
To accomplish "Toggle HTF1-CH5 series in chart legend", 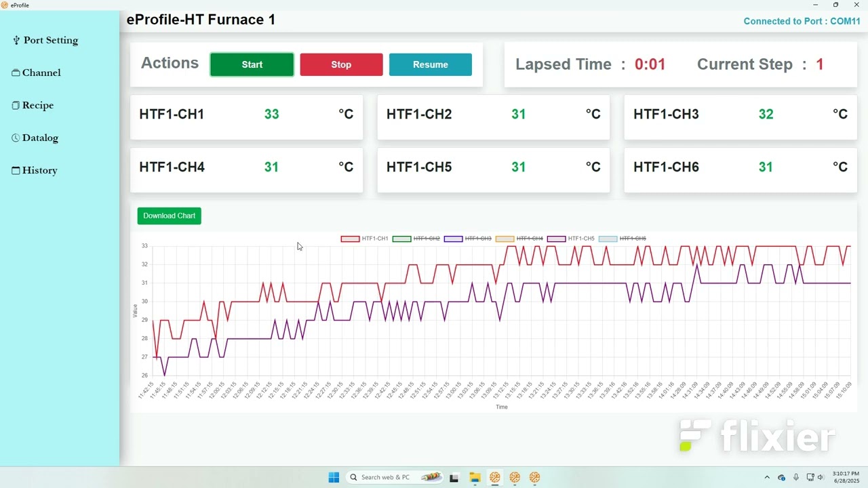I will 571,239.
